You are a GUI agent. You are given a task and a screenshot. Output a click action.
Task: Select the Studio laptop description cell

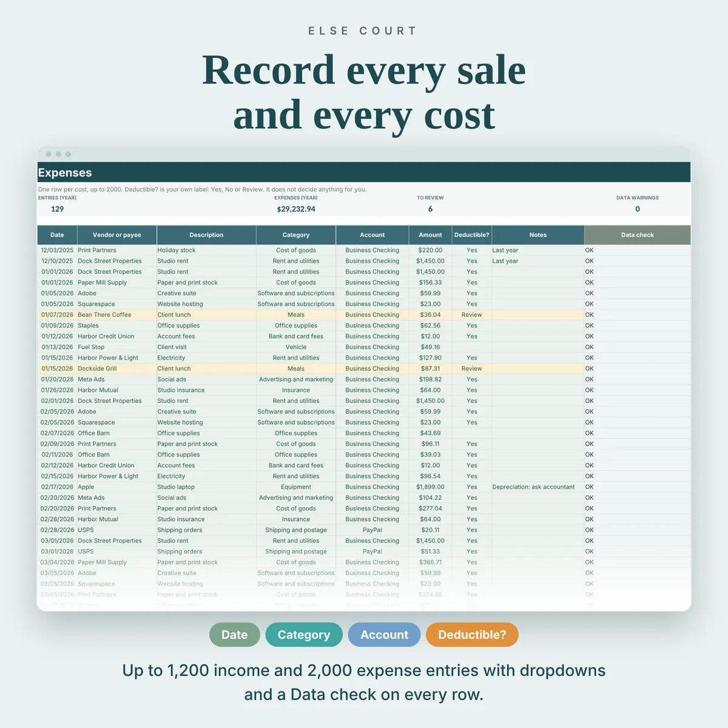pos(206,487)
